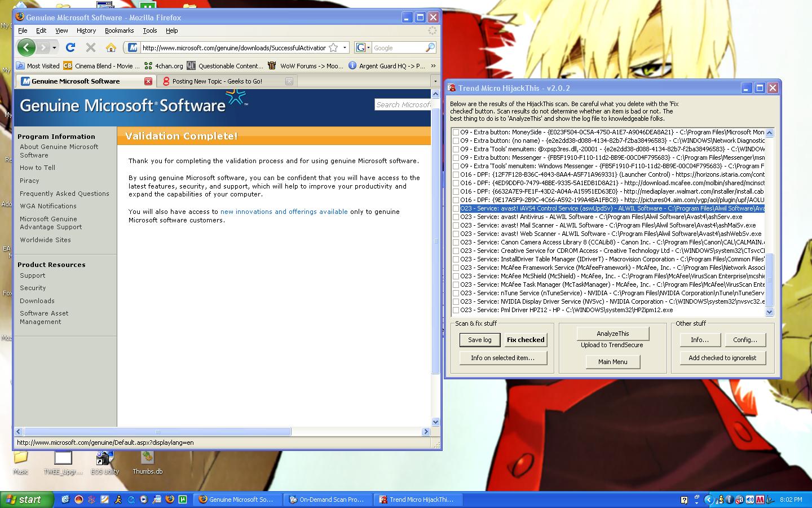
Task: Follow the new innovations and offerings link
Action: (284, 212)
